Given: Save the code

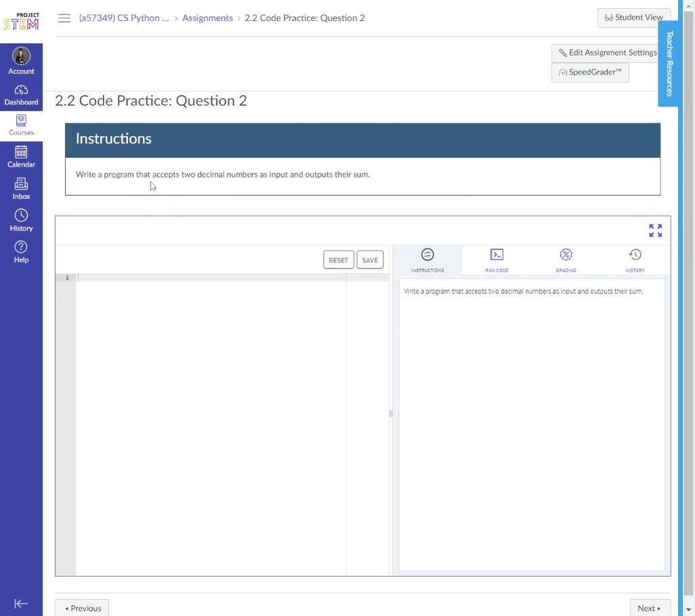Looking at the screenshot, I should (x=370, y=260).
